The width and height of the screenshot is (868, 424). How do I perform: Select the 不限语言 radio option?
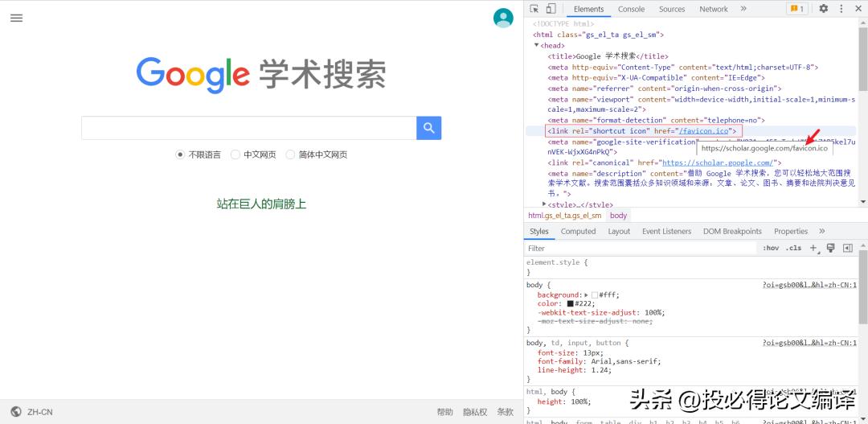click(180, 155)
